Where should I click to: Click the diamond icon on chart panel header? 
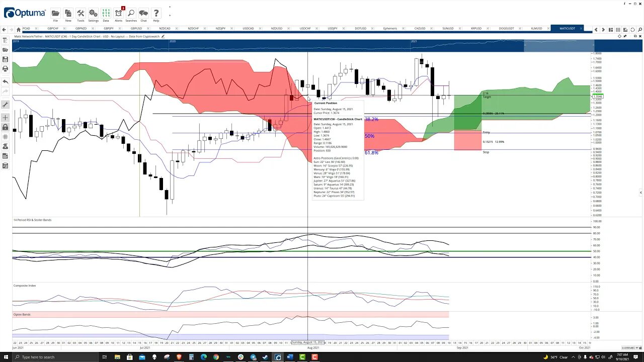620,36
